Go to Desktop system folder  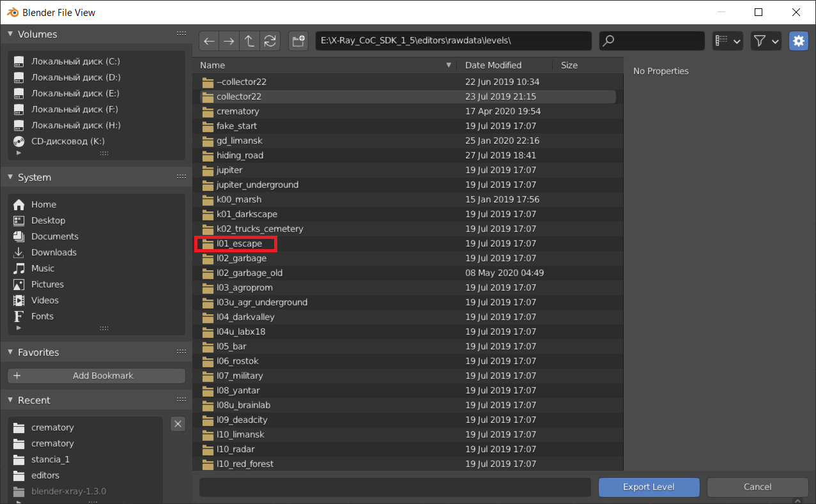coord(96,220)
